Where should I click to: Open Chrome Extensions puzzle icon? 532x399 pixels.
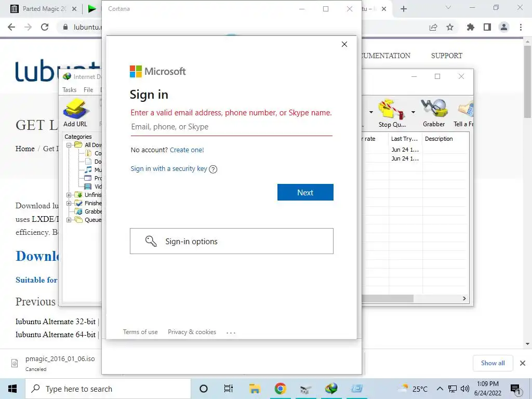coord(471,27)
